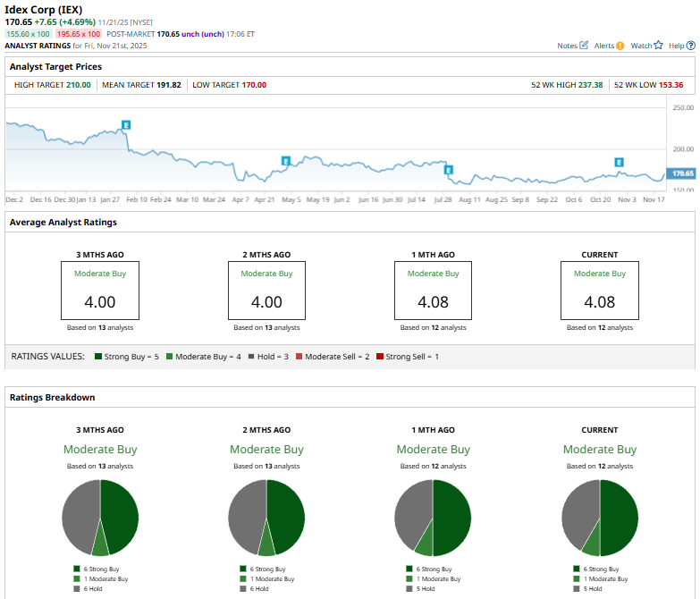Image resolution: width=700 pixels, height=599 pixels.
Task: Click the Strong Sell red legend swatch
Action: coord(380,356)
